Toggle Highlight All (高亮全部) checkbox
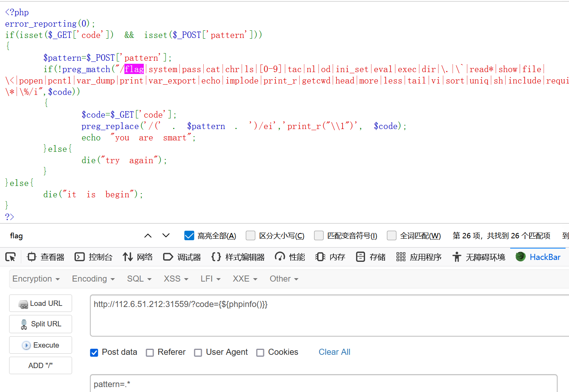 (x=189, y=236)
